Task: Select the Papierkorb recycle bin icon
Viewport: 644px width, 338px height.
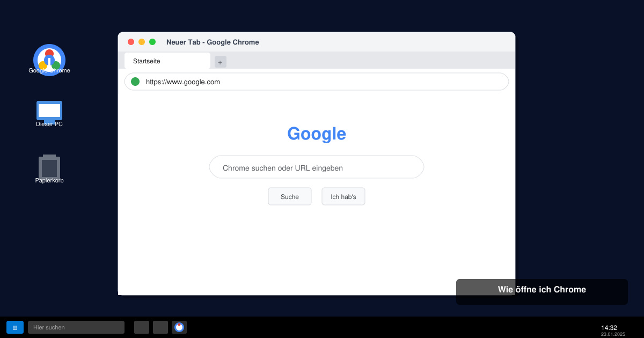Action: pyautogui.click(x=49, y=169)
